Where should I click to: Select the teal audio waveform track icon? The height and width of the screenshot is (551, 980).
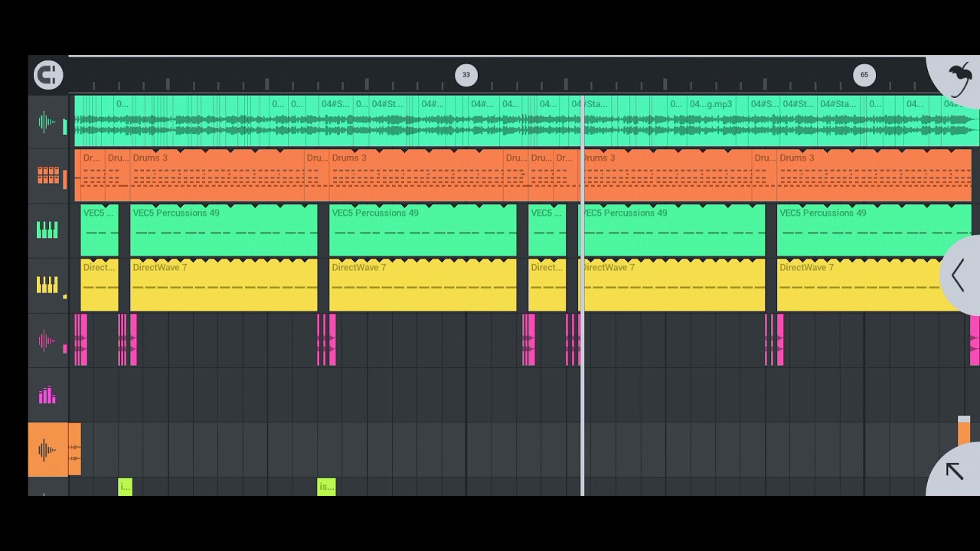tap(47, 122)
